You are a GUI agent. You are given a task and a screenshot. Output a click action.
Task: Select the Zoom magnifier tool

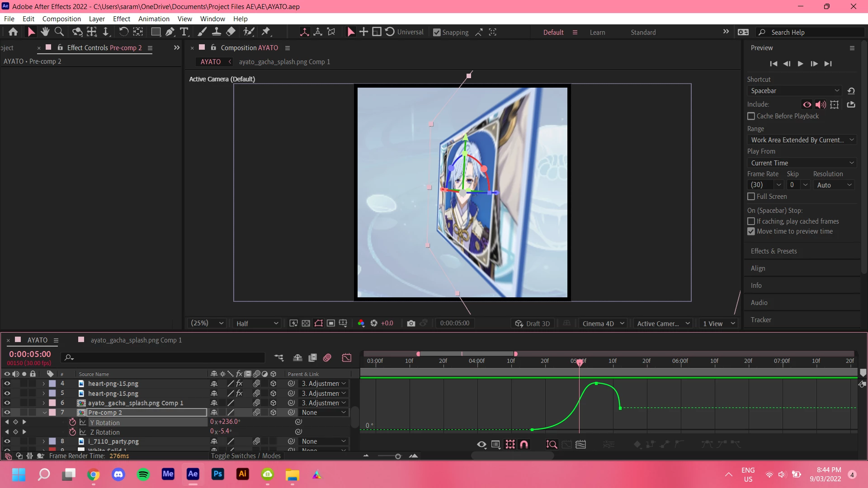(59, 32)
